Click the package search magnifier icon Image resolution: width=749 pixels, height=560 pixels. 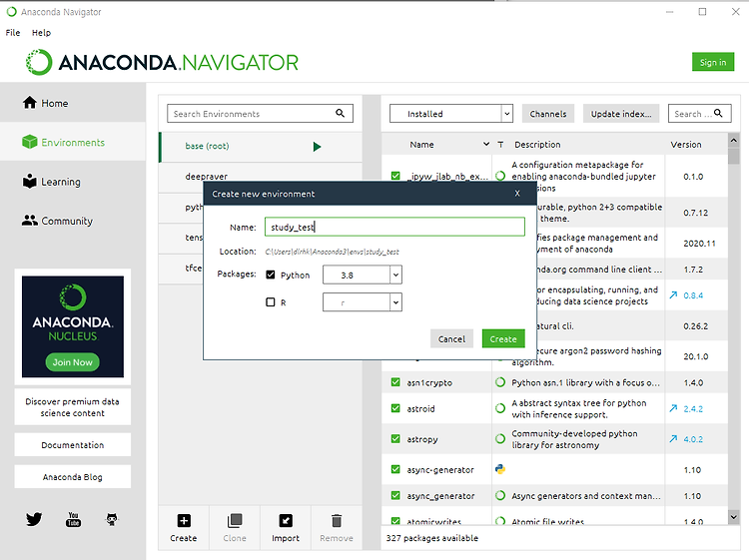tap(718, 113)
